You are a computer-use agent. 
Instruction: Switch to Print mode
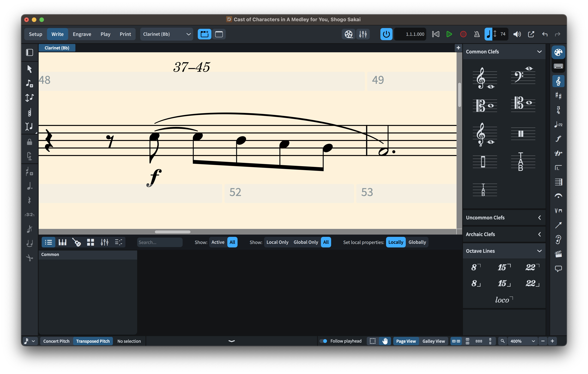[125, 34]
